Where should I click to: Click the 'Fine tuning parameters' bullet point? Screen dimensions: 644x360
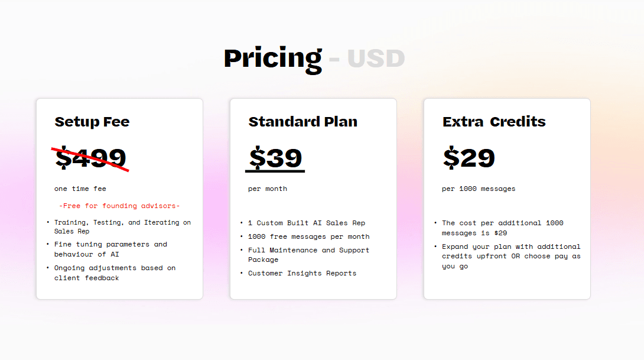[110, 249]
